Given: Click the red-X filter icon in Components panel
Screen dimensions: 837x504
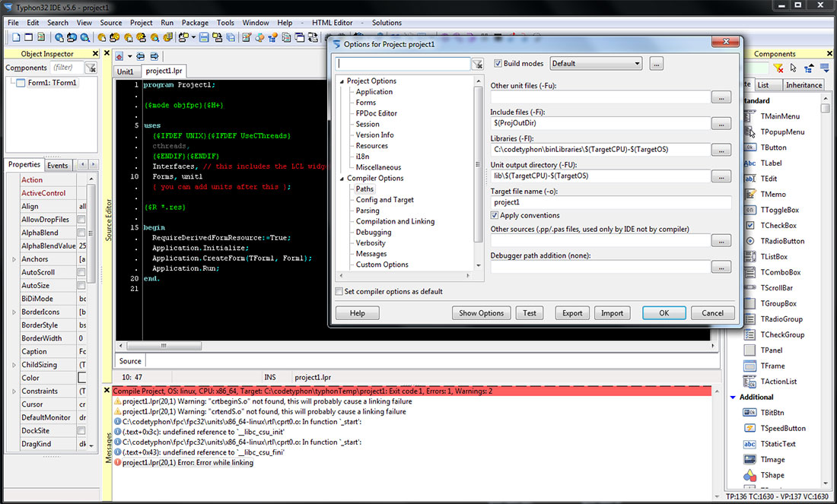Looking at the screenshot, I should 778,68.
